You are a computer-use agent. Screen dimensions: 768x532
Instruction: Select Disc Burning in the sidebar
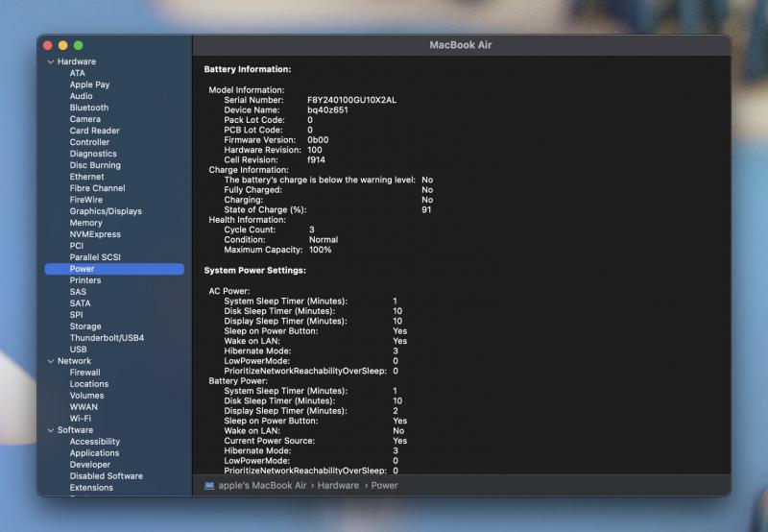point(95,165)
